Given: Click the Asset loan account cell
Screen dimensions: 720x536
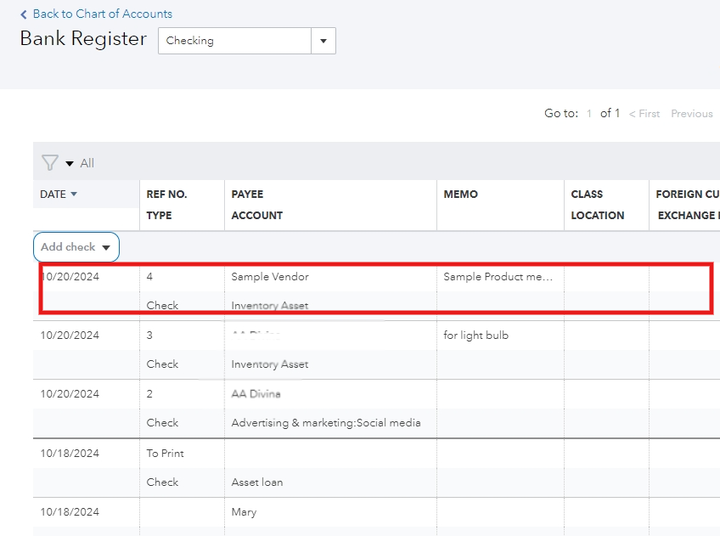Looking at the screenshot, I should tap(257, 482).
